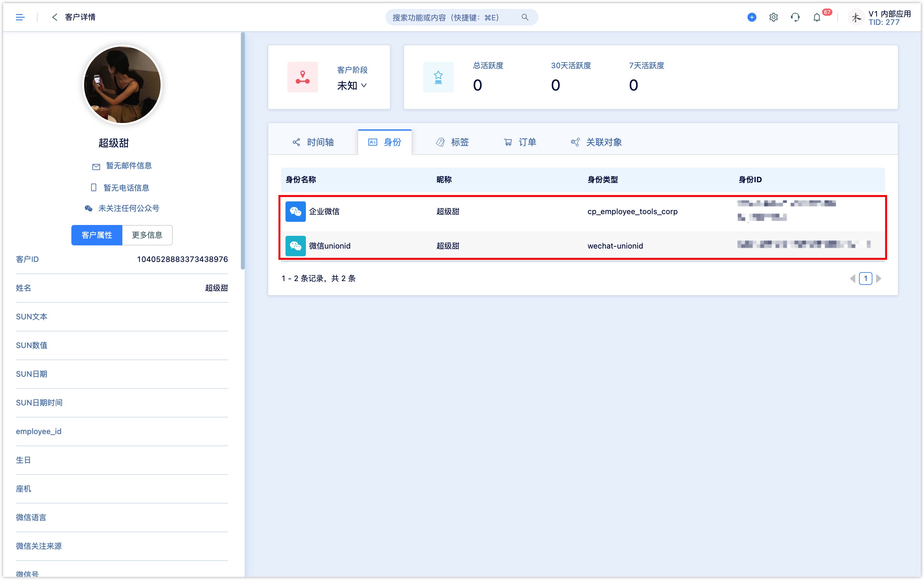Click the V1 内部应用 account label
This screenshot has height=580, width=924.
point(890,14)
